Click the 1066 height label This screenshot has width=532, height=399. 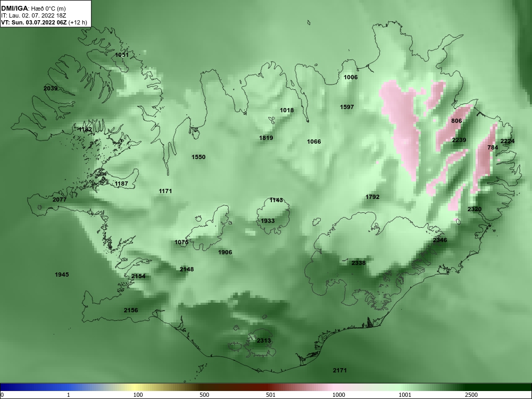coord(314,142)
